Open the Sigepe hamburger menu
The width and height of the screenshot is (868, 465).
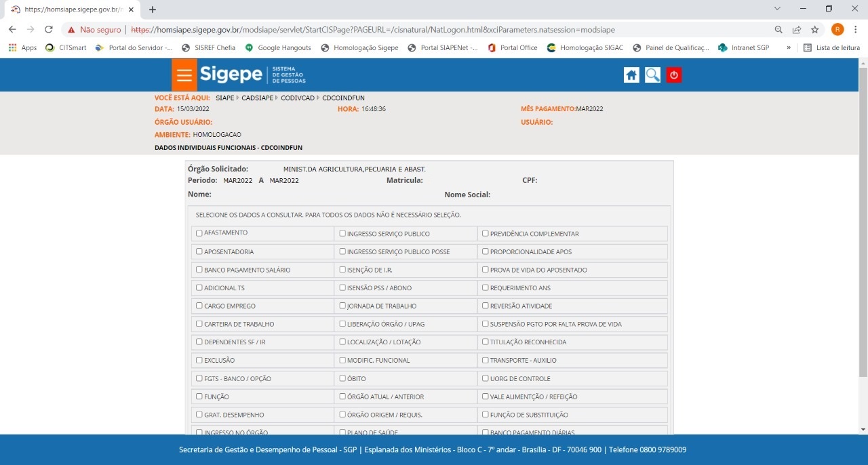[x=184, y=75]
